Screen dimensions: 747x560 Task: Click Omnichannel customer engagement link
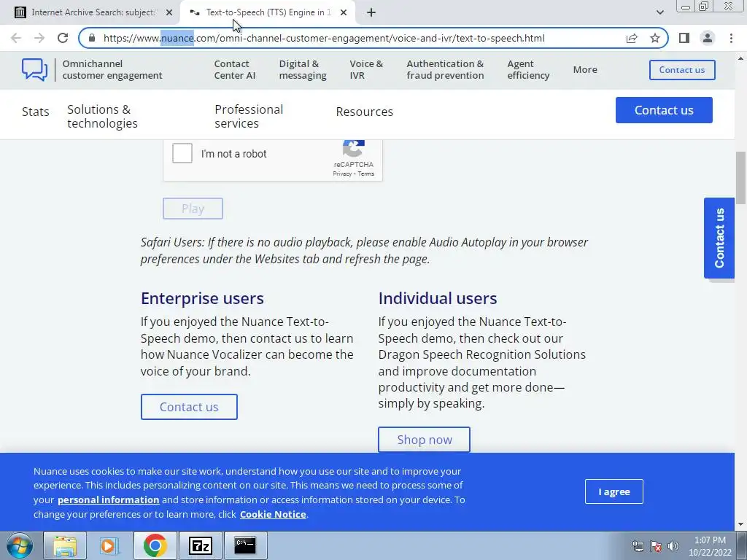[112, 69]
